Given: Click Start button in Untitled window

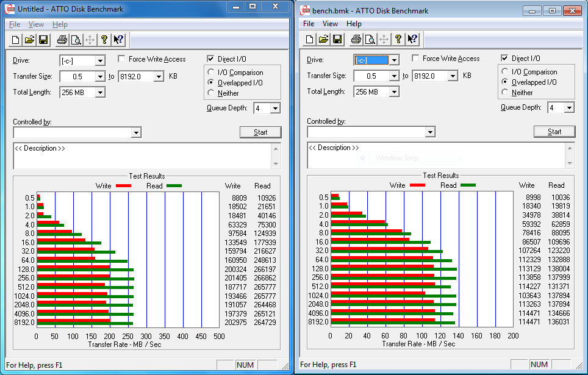Looking at the screenshot, I should pyautogui.click(x=260, y=132).
